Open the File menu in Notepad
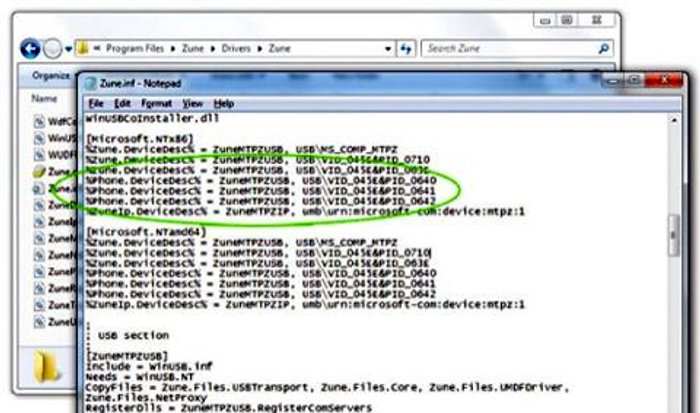Image resolution: width=700 pixels, height=413 pixels. (x=96, y=104)
